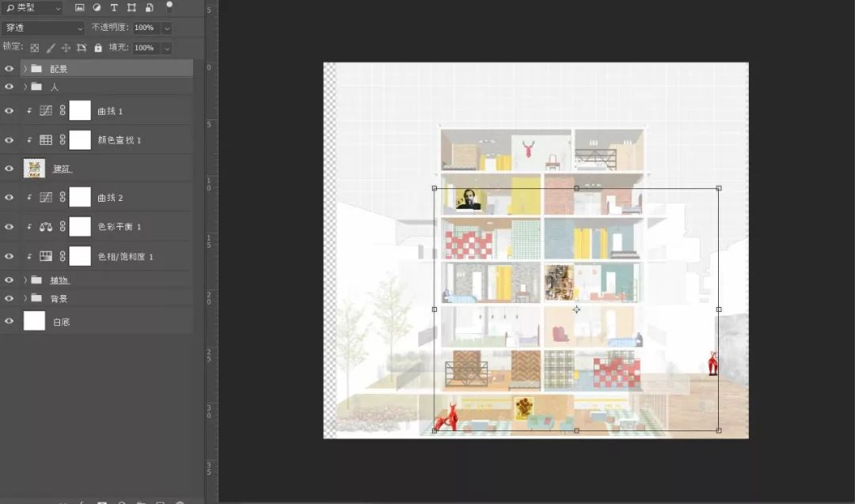Expand the 背景 group
The image size is (855, 504).
click(25, 298)
